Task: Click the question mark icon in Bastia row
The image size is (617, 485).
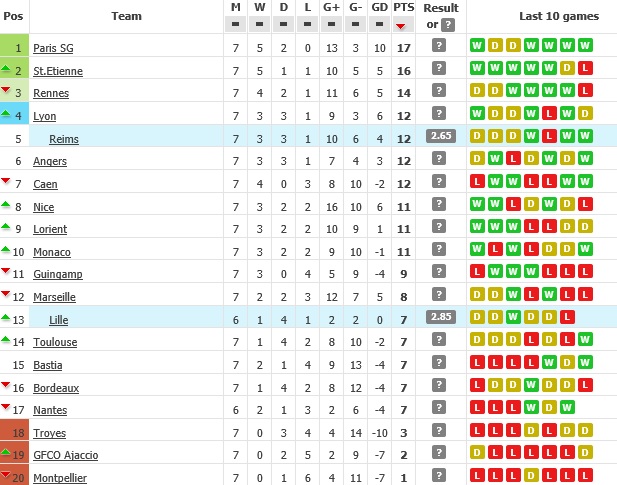Action: [438, 363]
